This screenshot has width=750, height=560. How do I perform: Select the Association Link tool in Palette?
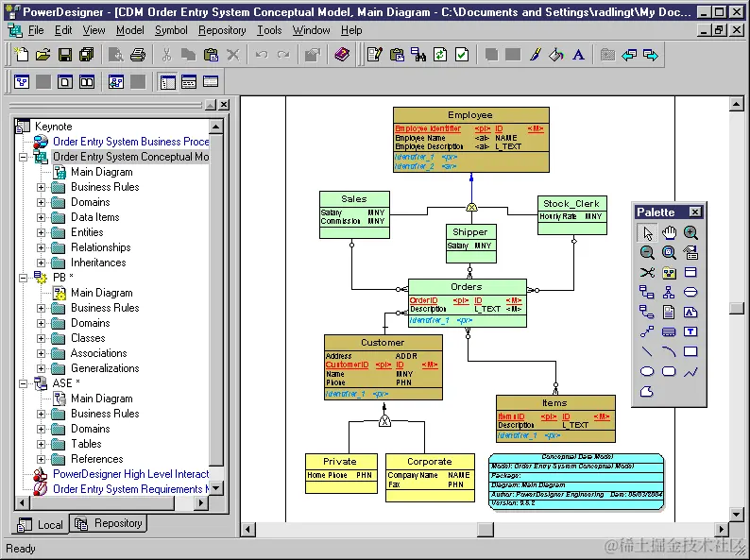coord(647,313)
